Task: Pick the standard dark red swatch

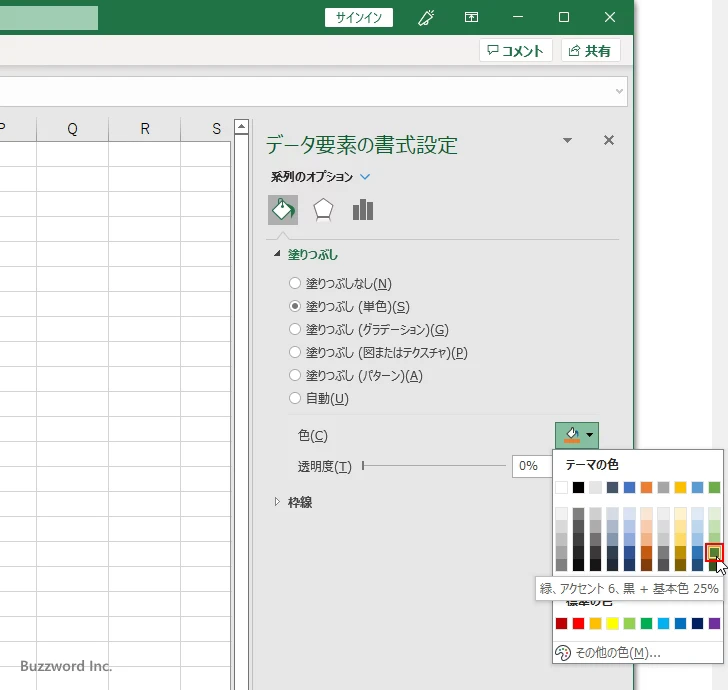Action: point(561,623)
